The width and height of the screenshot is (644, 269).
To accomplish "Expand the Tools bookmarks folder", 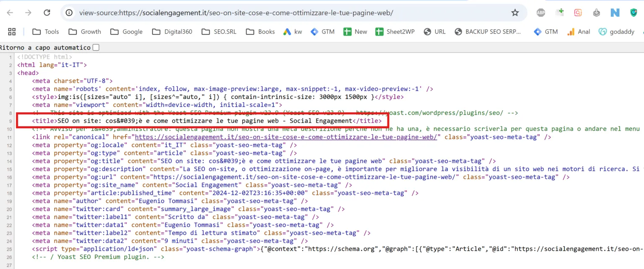I will click(45, 31).
